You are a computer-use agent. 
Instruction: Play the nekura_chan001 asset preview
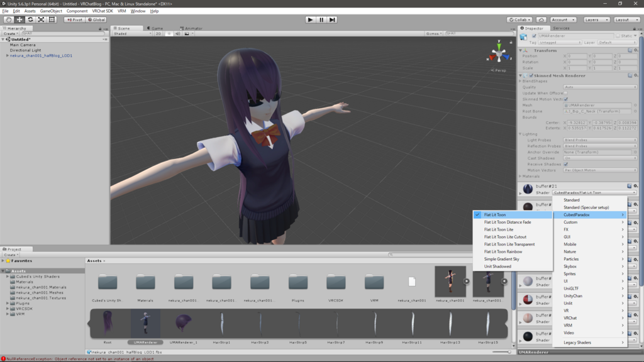pyautogui.click(x=466, y=281)
